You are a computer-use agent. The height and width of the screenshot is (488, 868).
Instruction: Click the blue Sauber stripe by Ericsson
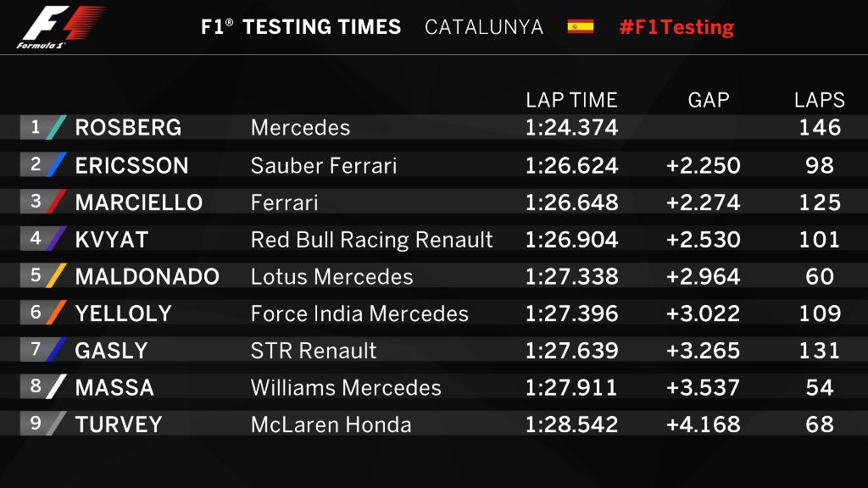pyautogui.click(x=57, y=164)
